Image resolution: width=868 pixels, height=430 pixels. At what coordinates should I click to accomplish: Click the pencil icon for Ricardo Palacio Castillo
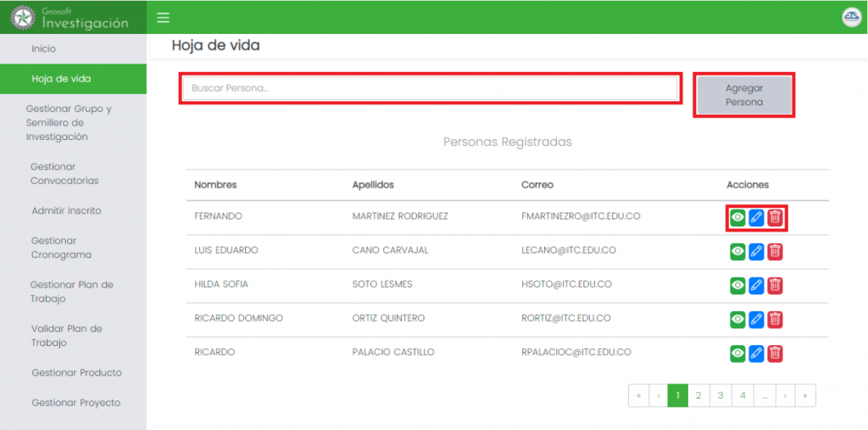point(756,354)
